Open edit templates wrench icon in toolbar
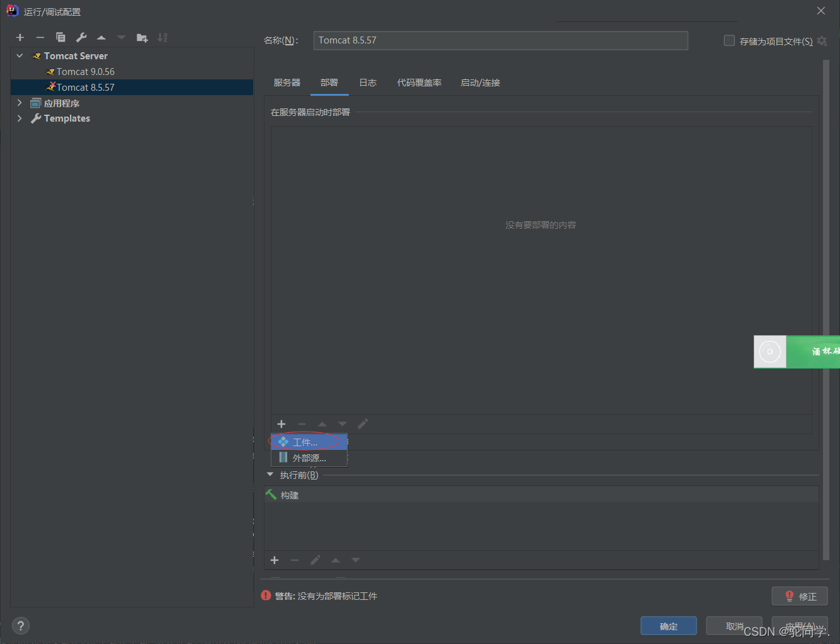 point(81,38)
